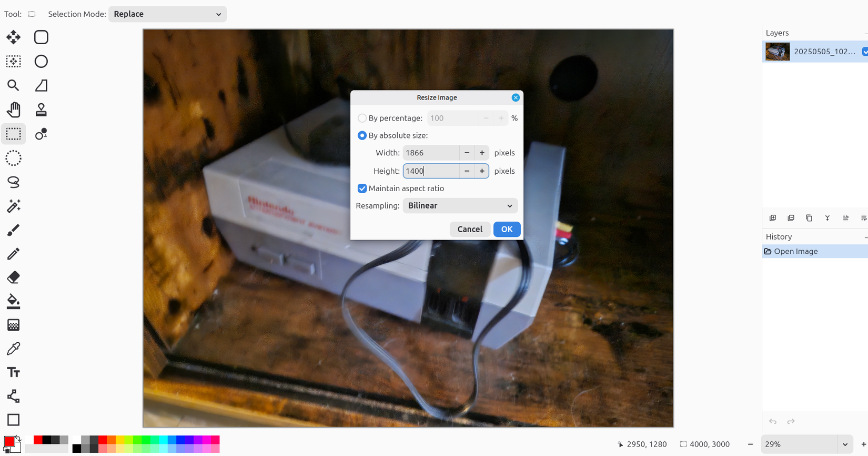This screenshot has width=868, height=456.
Task: Pick cyan from the color palette
Action: coord(163,440)
